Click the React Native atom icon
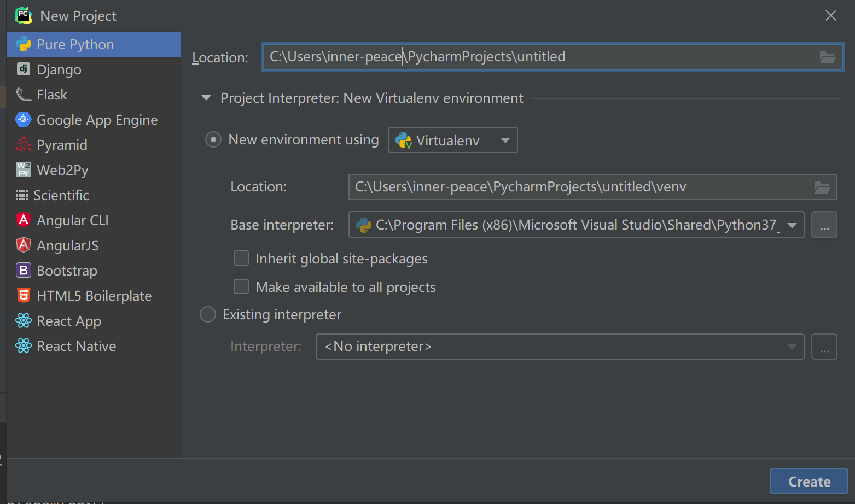 (24, 345)
